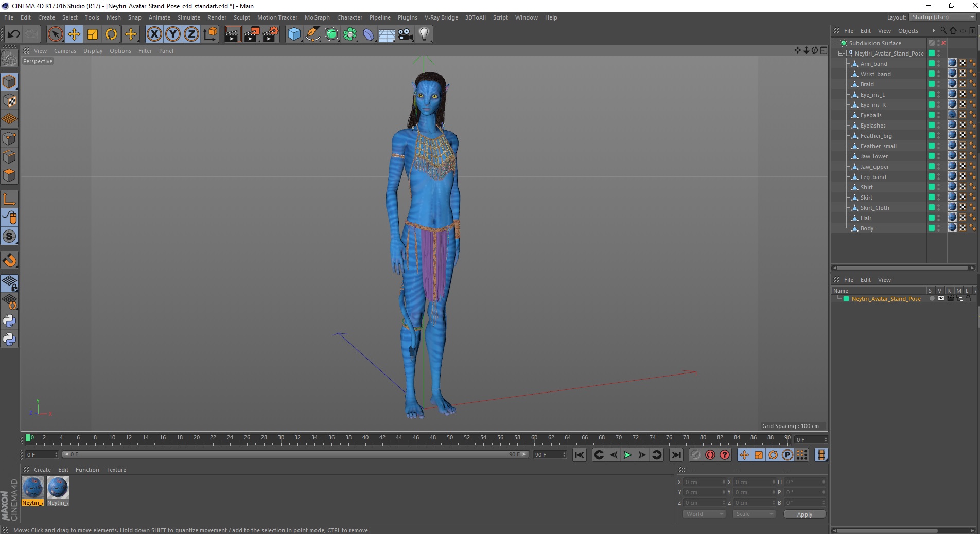Viewport: 980px width, 534px height.
Task: Toggle Autokeying button
Action: coord(710,455)
